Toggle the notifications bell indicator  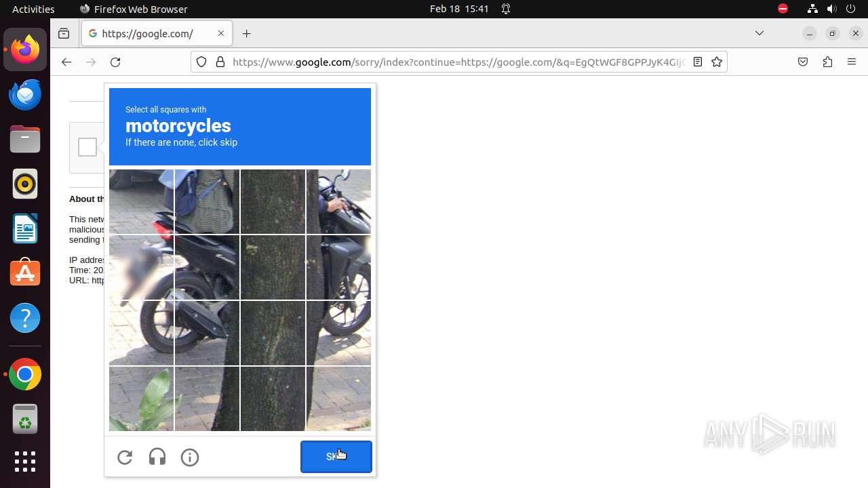pos(506,9)
